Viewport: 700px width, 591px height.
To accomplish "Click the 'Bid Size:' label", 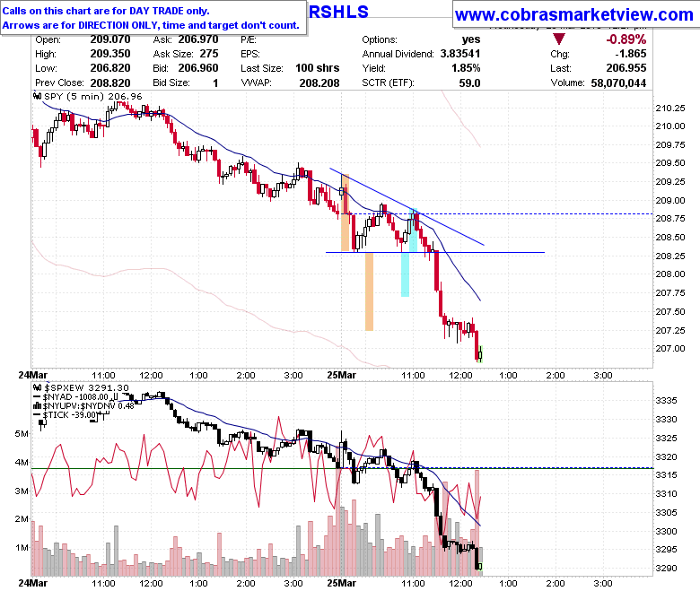I will (x=171, y=83).
